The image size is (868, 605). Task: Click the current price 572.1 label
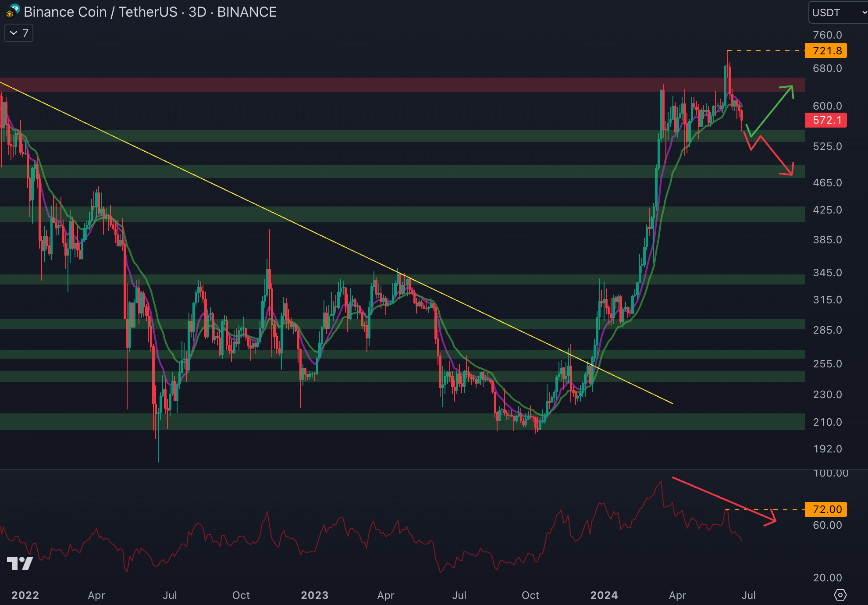[826, 120]
